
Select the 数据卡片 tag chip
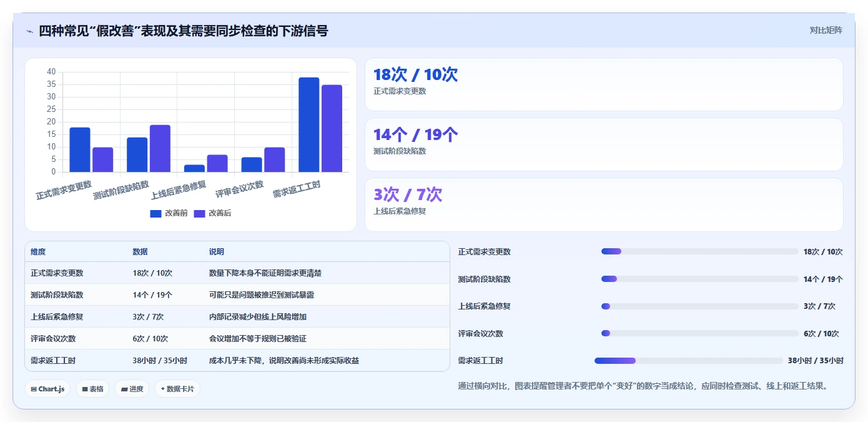pos(177,389)
